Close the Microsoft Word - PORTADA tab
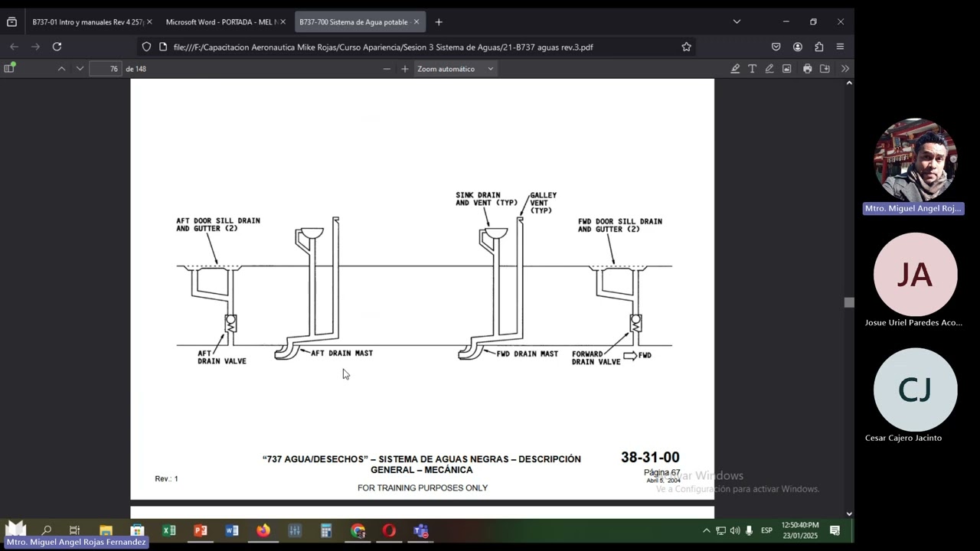The image size is (980, 551). (283, 22)
